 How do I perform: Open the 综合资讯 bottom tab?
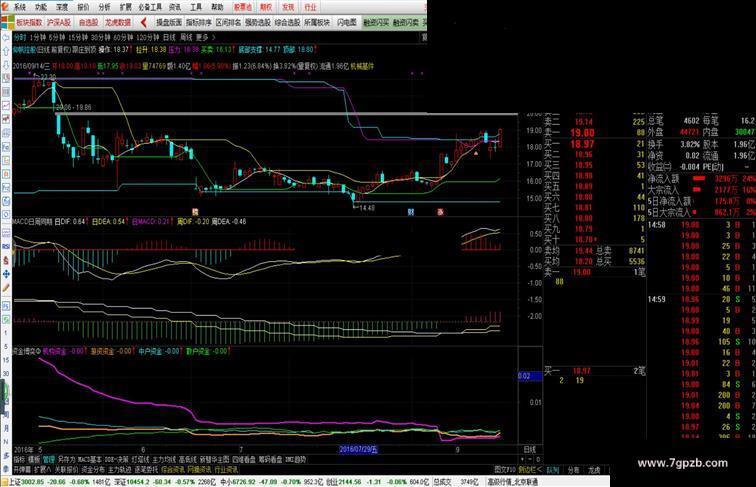click(x=173, y=469)
